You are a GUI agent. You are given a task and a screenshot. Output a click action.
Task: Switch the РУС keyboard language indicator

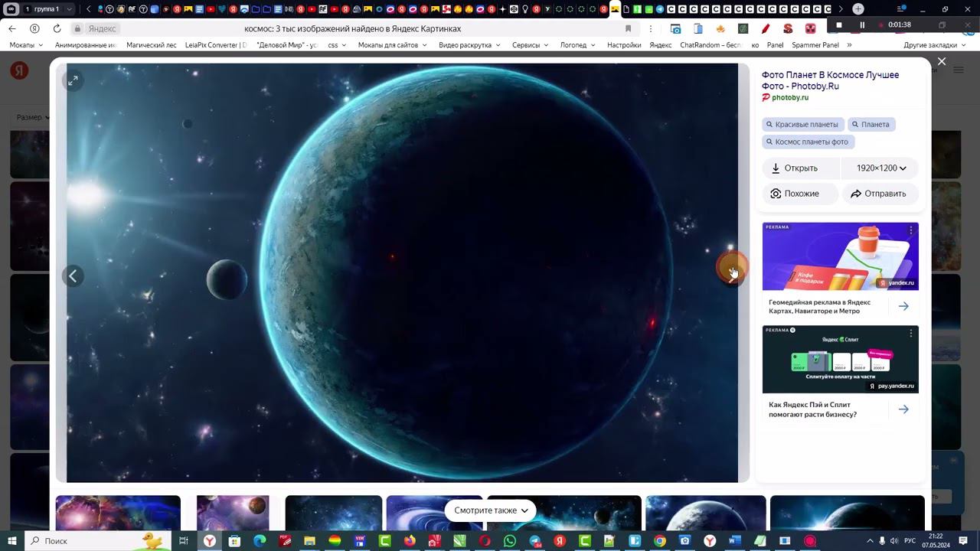click(910, 541)
